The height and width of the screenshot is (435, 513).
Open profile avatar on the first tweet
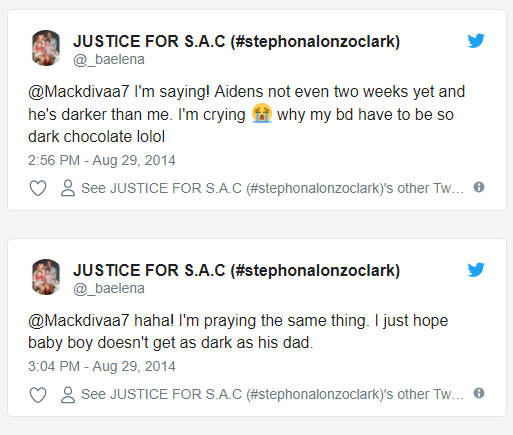[46, 48]
